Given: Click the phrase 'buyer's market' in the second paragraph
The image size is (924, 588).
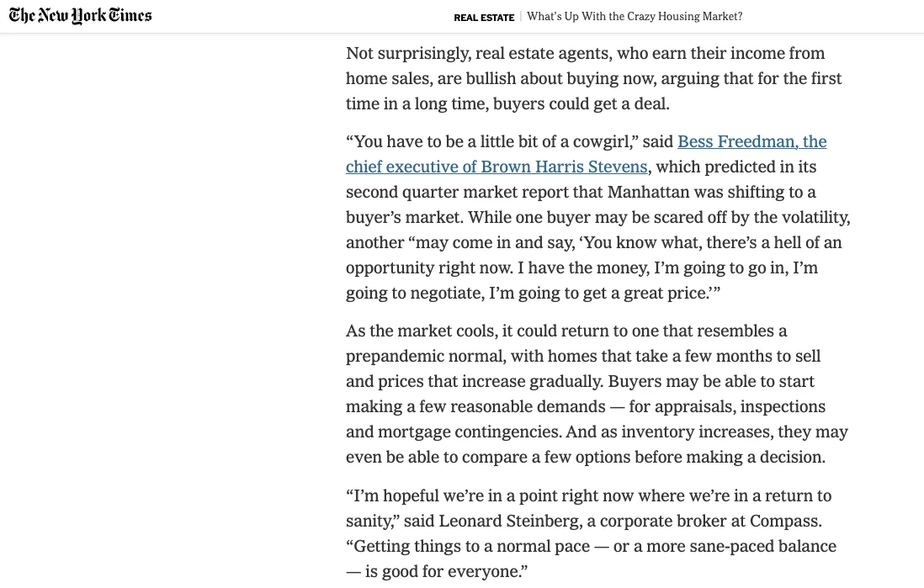Looking at the screenshot, I should point(402,217).
